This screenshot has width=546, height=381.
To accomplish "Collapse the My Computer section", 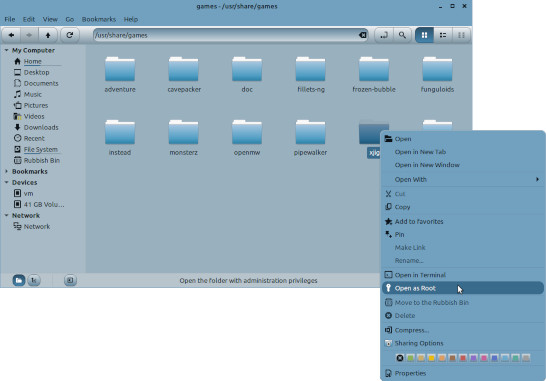I will point(6,50).
